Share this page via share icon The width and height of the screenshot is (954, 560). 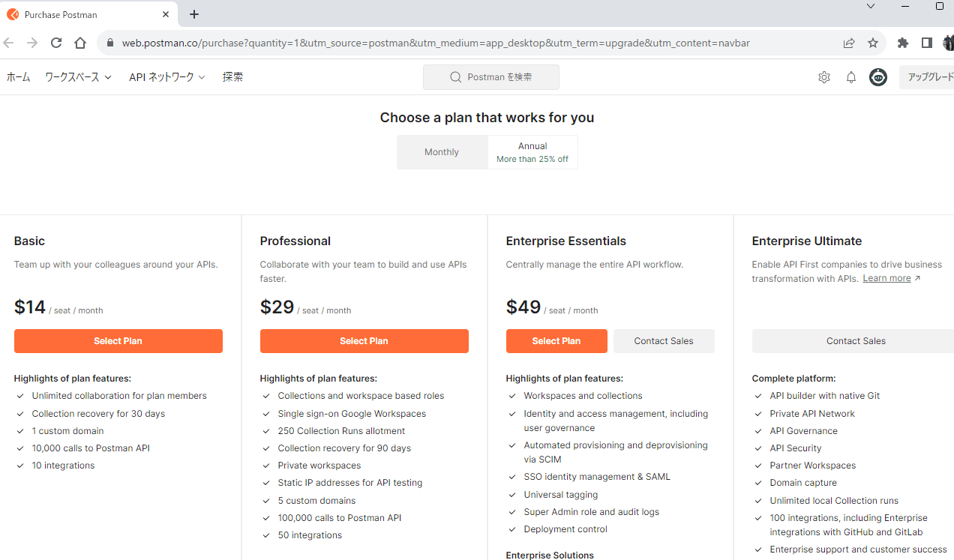click(x=849, y=43)
